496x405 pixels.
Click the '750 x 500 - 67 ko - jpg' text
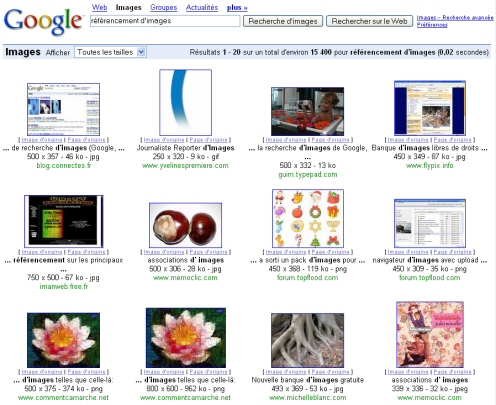pos(63,278)
